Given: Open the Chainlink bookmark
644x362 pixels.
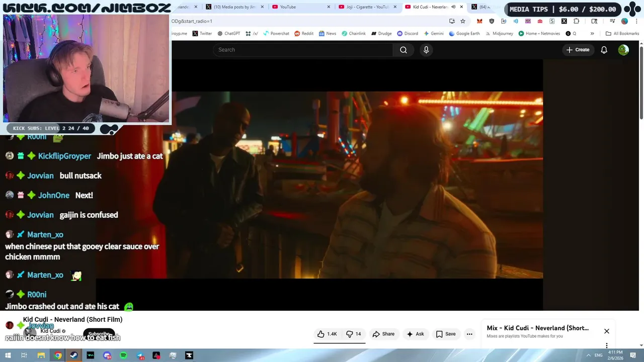Looking at the screenshot, I should 354,34.
